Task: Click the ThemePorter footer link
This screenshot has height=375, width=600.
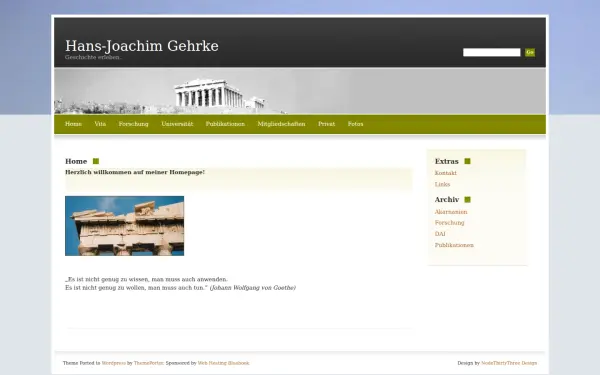Action: click(x=148, y=363)
